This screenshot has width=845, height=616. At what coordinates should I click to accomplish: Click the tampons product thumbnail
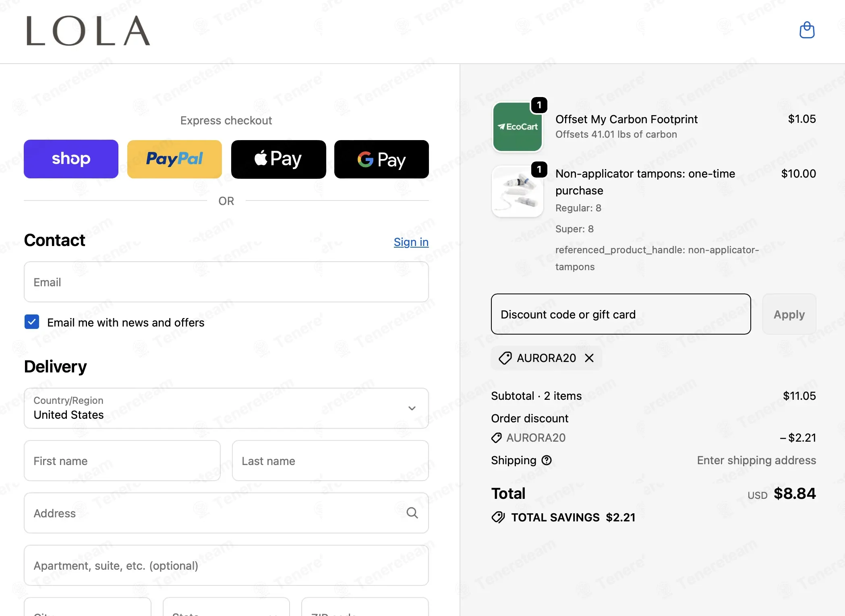518,192
